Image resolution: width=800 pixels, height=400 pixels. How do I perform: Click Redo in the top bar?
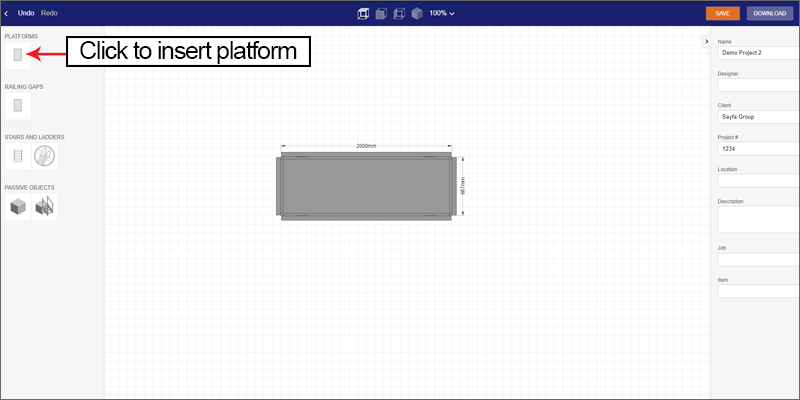49,13
